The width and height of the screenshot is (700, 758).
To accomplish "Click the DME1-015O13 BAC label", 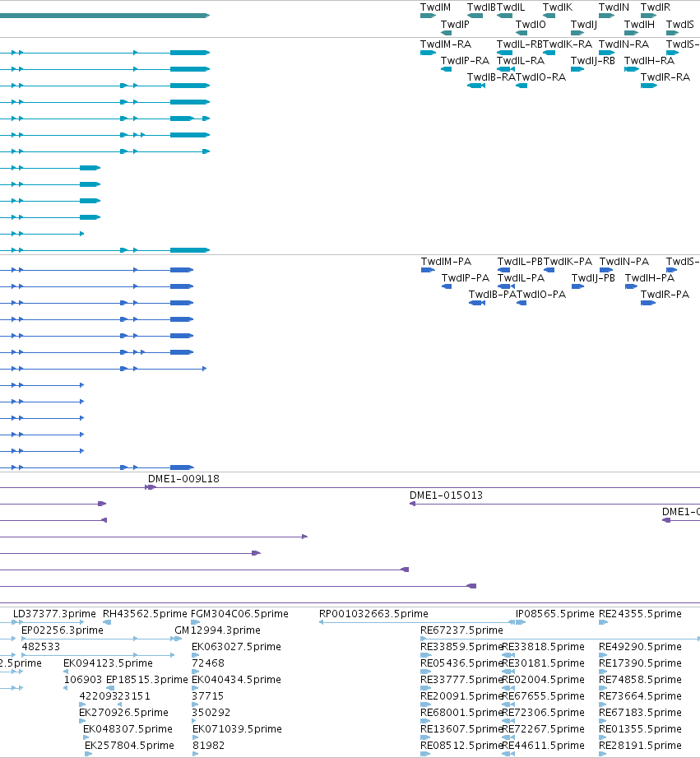I will point(446,495).
